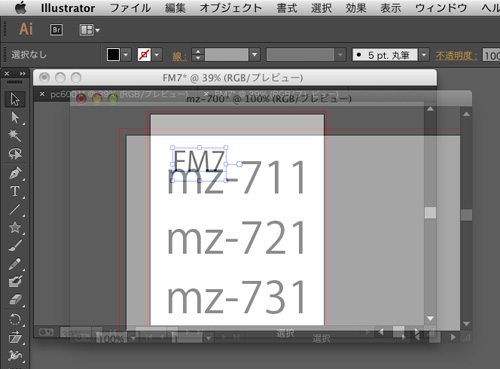Click the stroke weight stepper arrows
This screenshot has height=369, width=500.
pyautogui.click(x=198, y=54)
